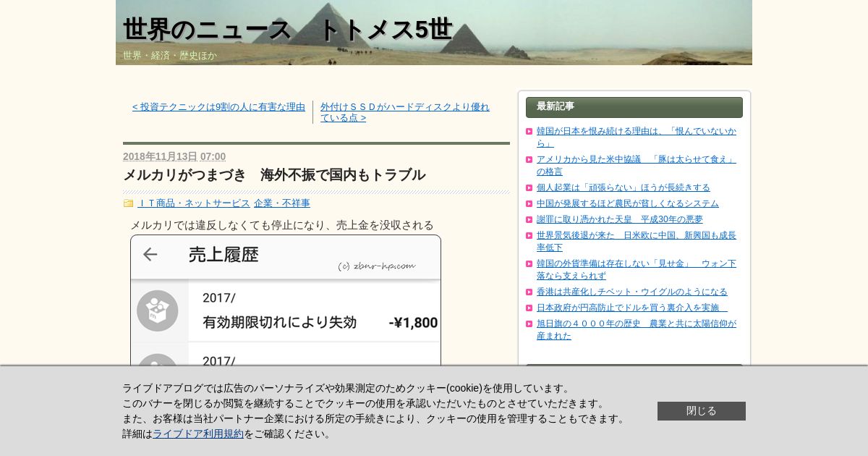Viewport: 868px width, 456px height.
Task: Open recent post 謝罪に取り憑かれた天皇 平成30年の悪夢
Action: pos(620,219)
